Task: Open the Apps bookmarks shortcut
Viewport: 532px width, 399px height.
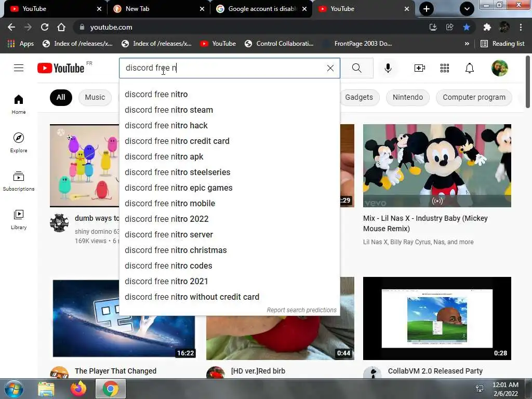Action: [x=20, y=44]
